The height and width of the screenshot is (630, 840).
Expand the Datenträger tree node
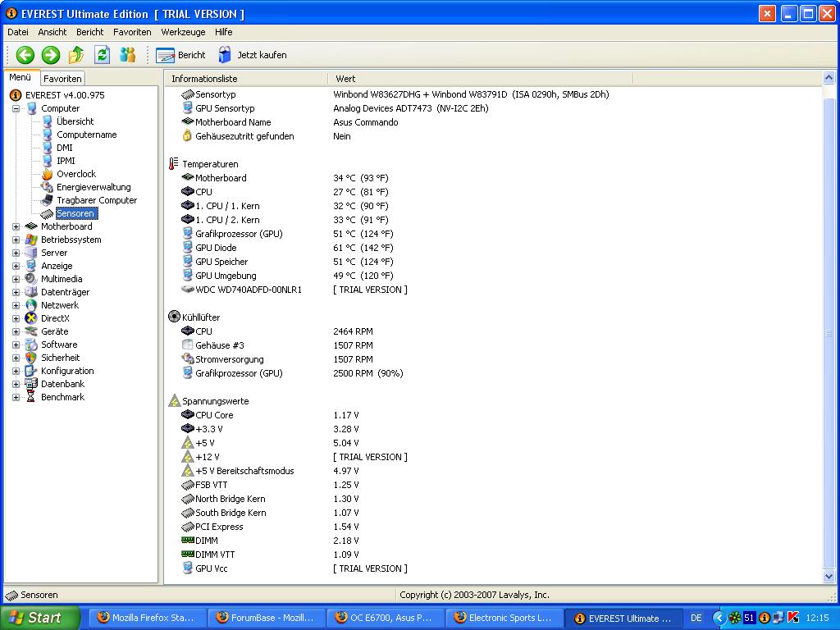16,292
